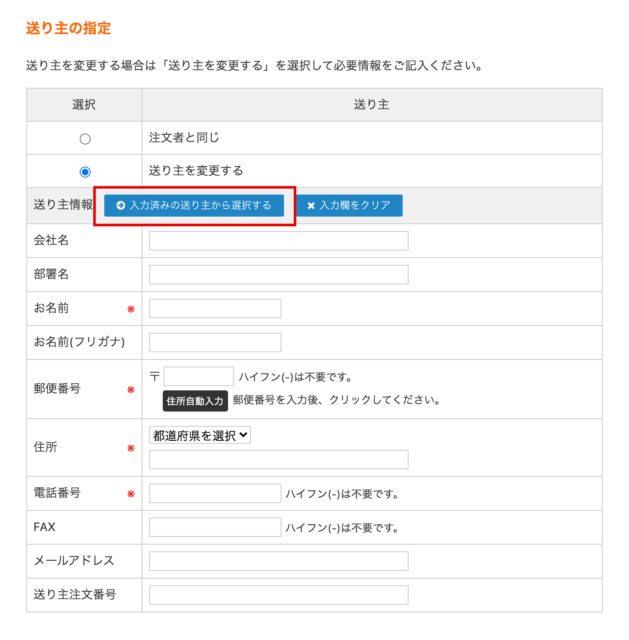Click the X icon on the clear-fields button
629x640 pixels.
click(311, 206)
